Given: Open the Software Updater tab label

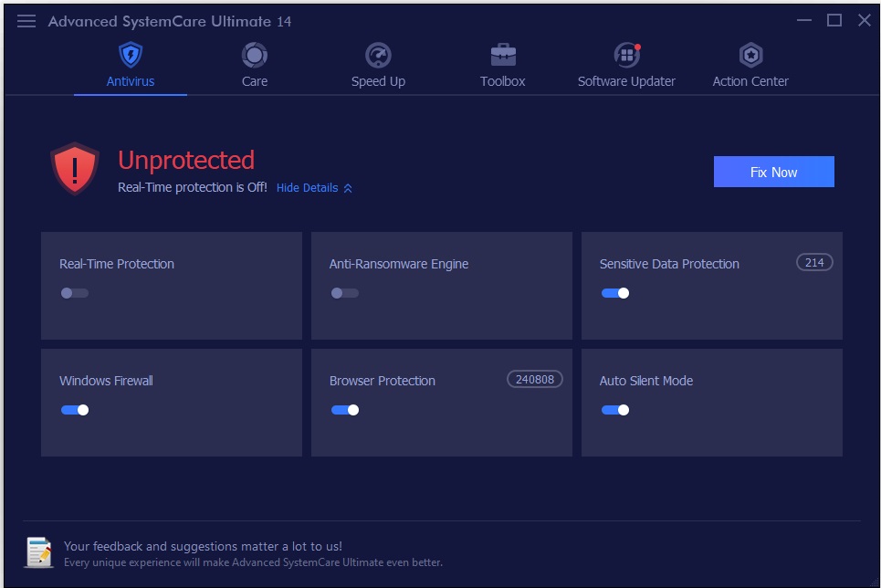Looking at the screenshot, I should coord(626,81).
